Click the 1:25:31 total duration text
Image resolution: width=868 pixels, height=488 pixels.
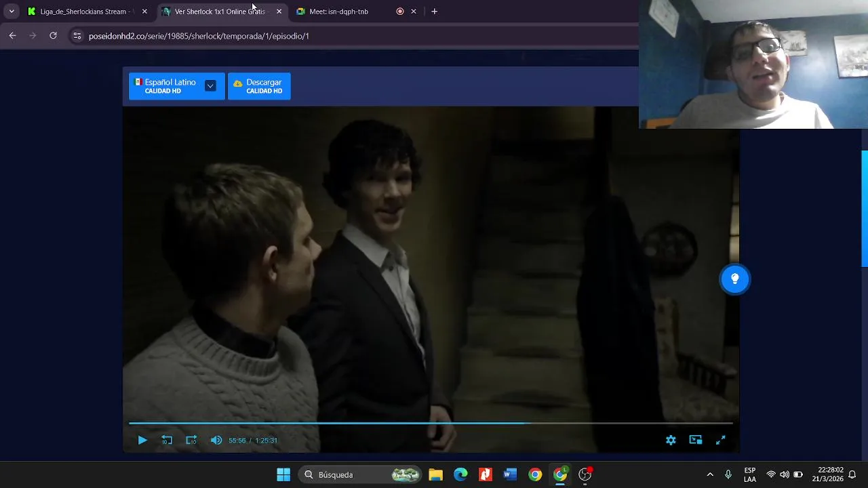(266, 441)
